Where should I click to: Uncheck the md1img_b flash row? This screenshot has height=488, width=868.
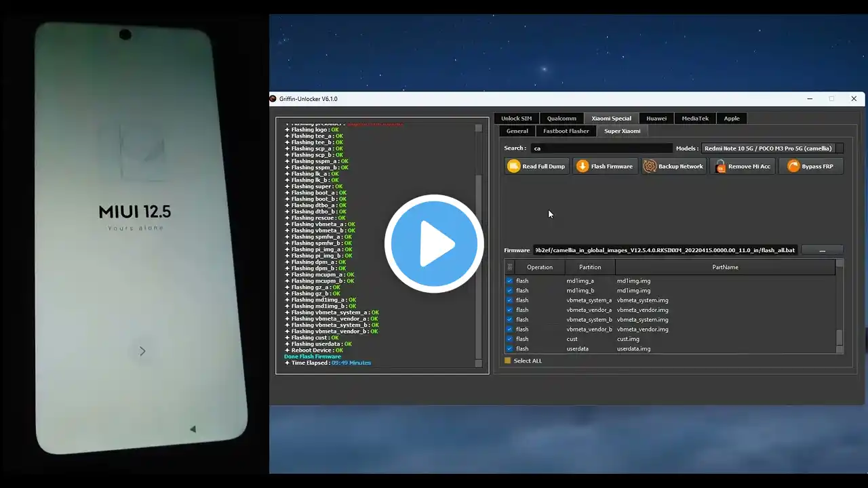[510, 290]
